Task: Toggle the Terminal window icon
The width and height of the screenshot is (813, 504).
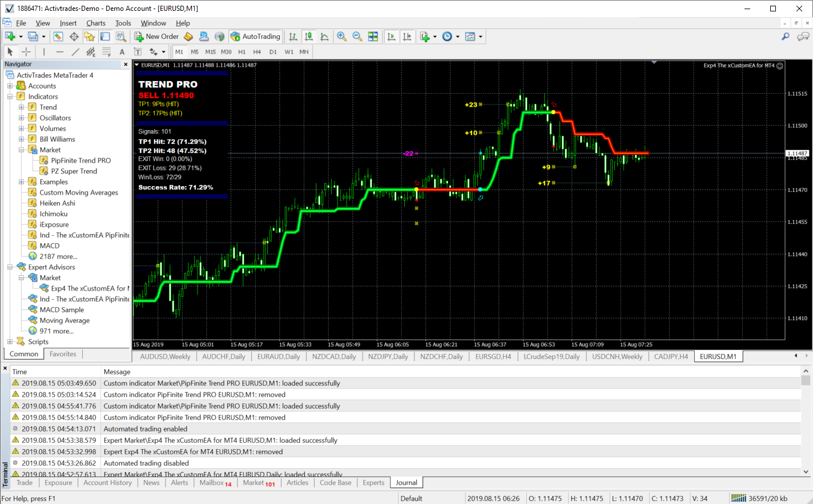Action: pos(105,37)
